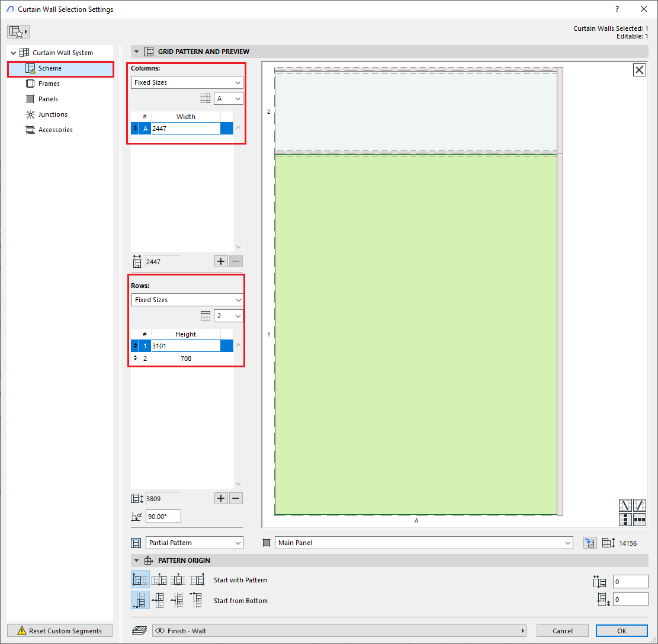The image size is (658, 644).
Task: Select the add horizontal grid line tool
Action: click(x=640, y=520)
